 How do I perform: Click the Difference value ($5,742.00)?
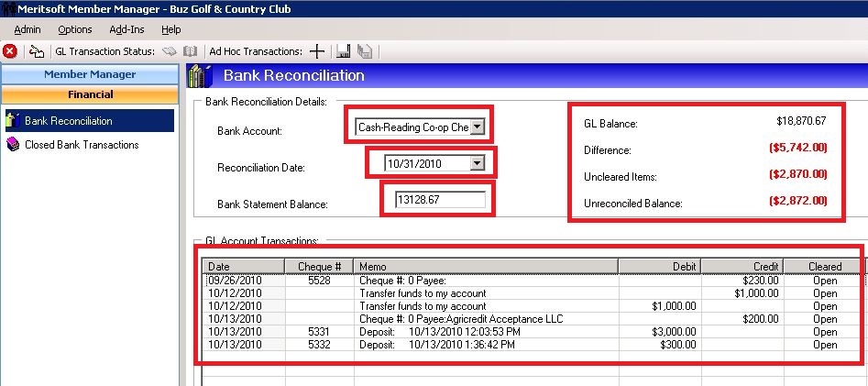[x=797, y=148]
